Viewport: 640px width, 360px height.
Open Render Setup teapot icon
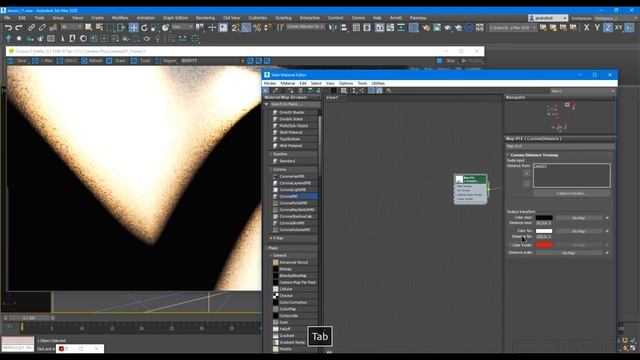click(426, 28)
